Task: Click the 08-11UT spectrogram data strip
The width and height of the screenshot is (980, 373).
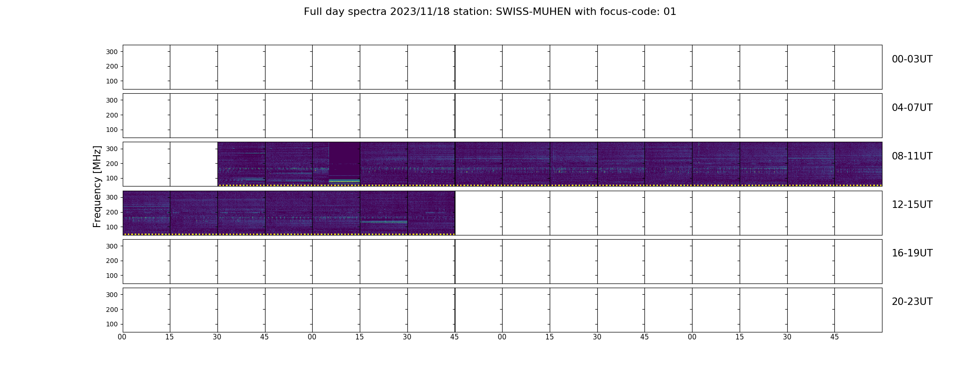Action: click(x=550, y=164)
